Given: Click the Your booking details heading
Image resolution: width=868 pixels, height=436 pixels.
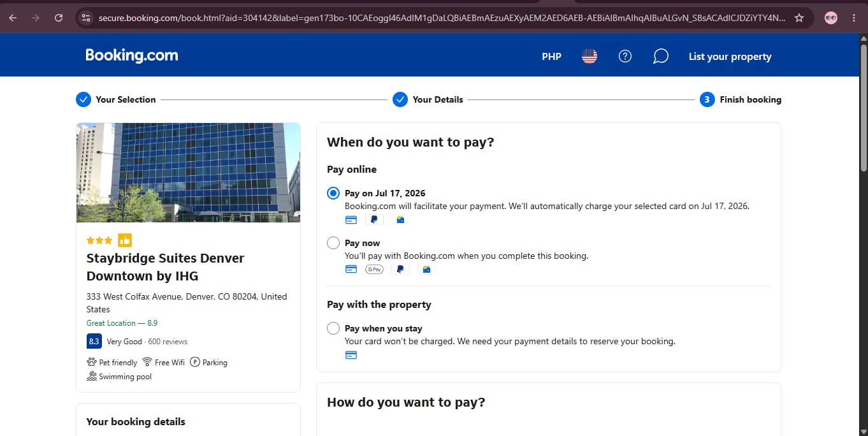Looking at the screenshot, I should pyautogui.click(x=136, y=421).
